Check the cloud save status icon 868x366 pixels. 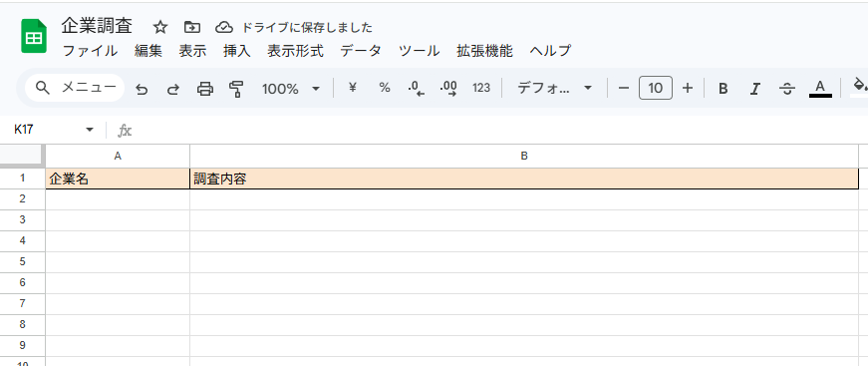[x=223, y=27]
